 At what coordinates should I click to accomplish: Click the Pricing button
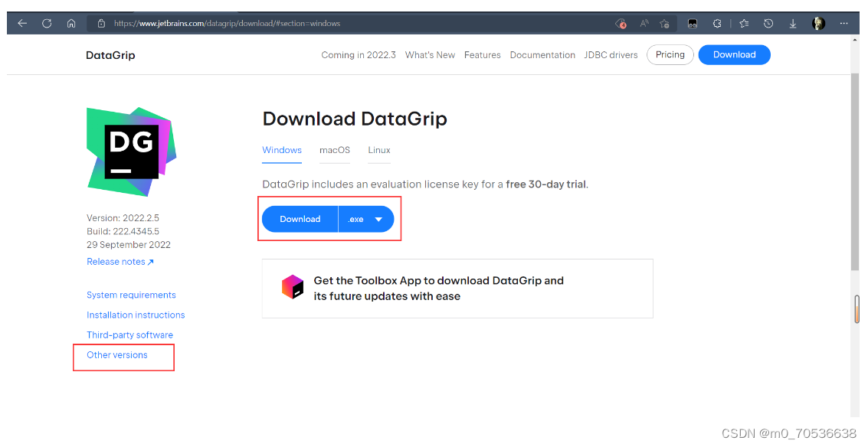tap(670, 54)
